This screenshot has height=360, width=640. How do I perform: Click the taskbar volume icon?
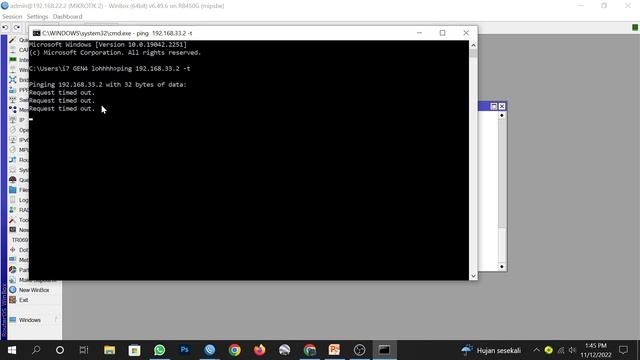click(572, 350)
